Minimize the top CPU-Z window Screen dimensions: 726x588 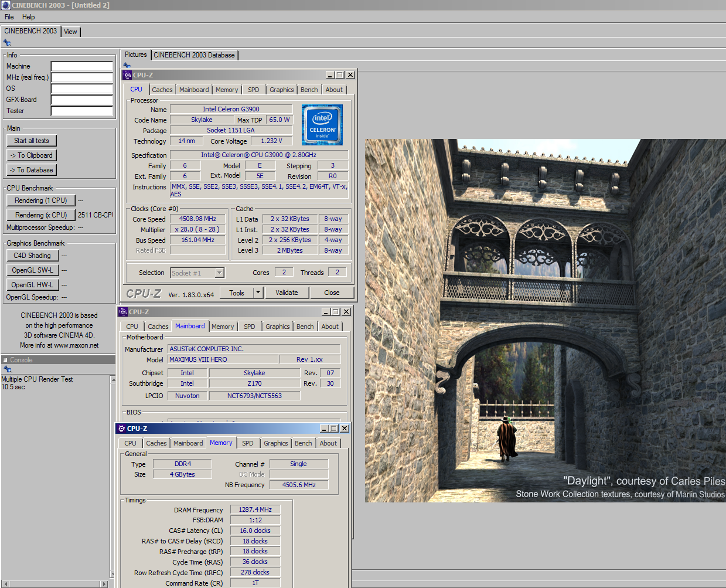coord(329,75)
